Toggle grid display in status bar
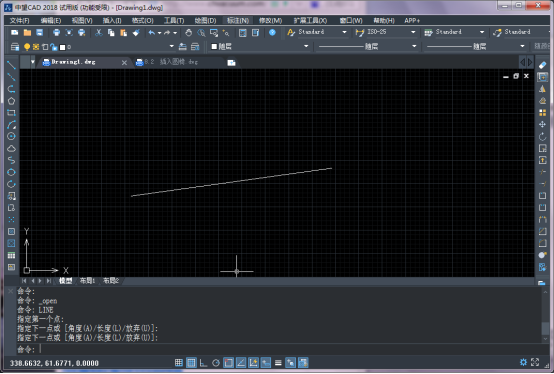This screenshot has width=554, height=374. [x=191, y=362]
